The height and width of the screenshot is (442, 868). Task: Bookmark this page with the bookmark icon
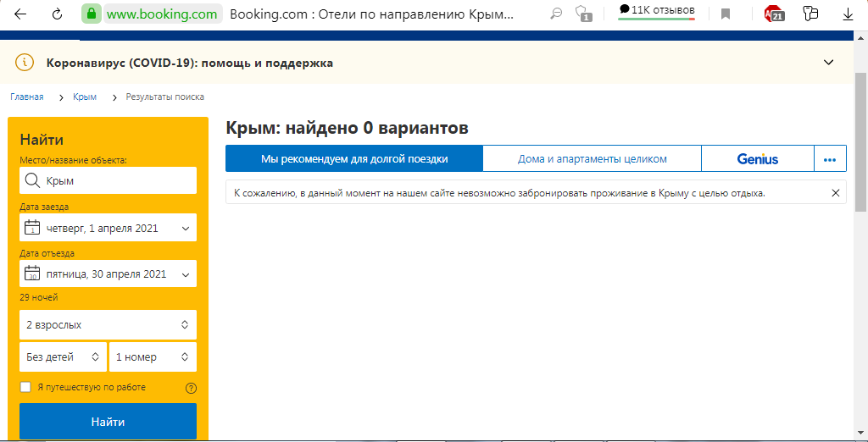pyautogui.click(x=726, y=14)
